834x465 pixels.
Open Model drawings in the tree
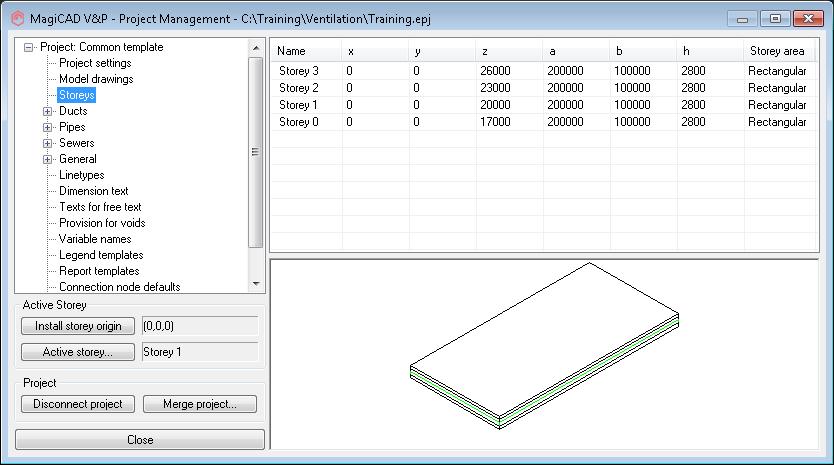pyautogui.click(x=96, y=79)
